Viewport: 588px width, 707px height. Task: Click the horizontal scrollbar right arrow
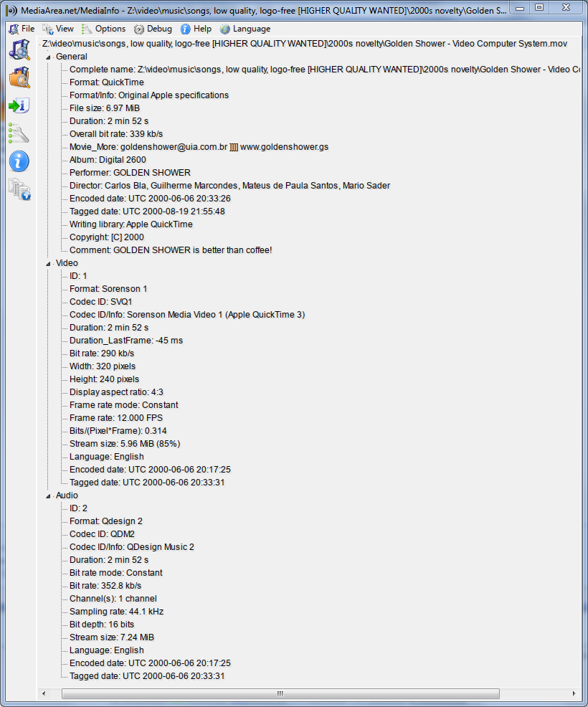(x=574, y=694)
